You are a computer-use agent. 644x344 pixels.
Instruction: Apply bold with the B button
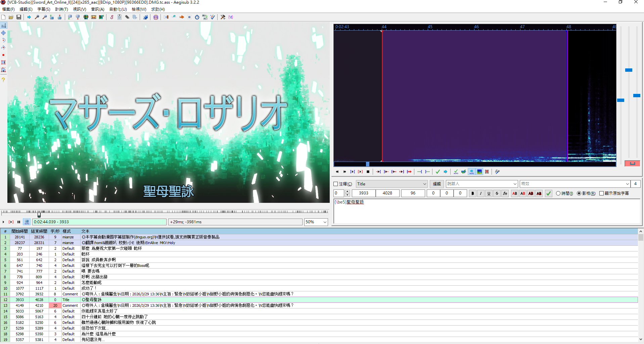pos(473,193)
